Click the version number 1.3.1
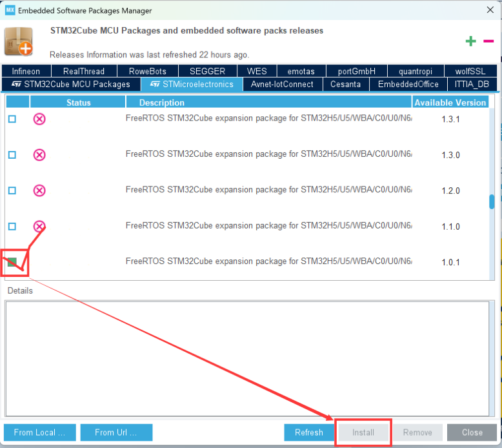This screenshot has height=448, width=502. tap(451, 119)
